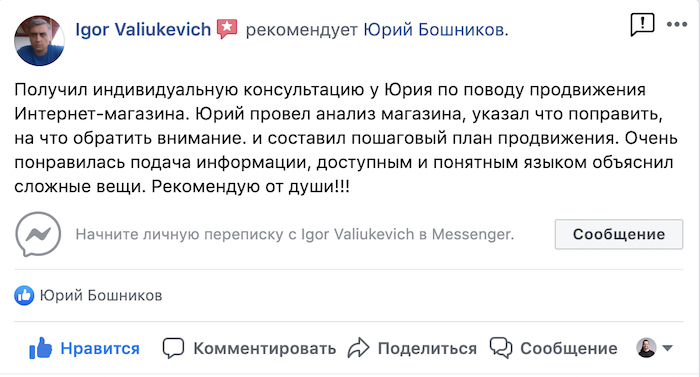Click the gray Сообщение button

(619, 234)
